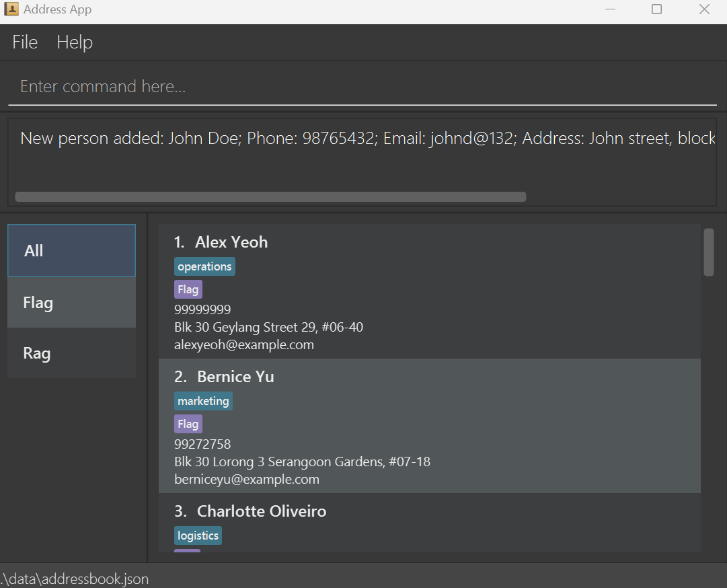The height and width of the screenshot is (588, 727).
Task: Focus the Enter command here input field
Action: click(x=362, y=87)
